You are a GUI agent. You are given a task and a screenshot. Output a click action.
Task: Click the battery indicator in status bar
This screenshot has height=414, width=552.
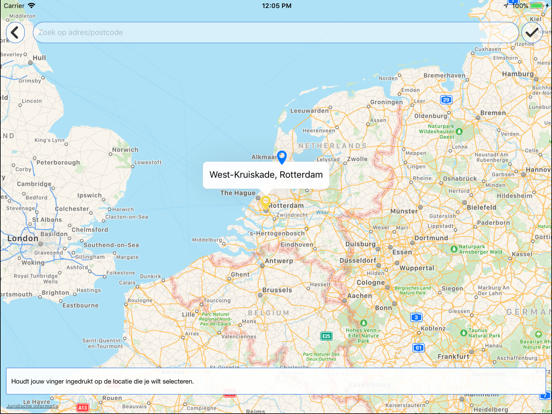click(537, 6)
